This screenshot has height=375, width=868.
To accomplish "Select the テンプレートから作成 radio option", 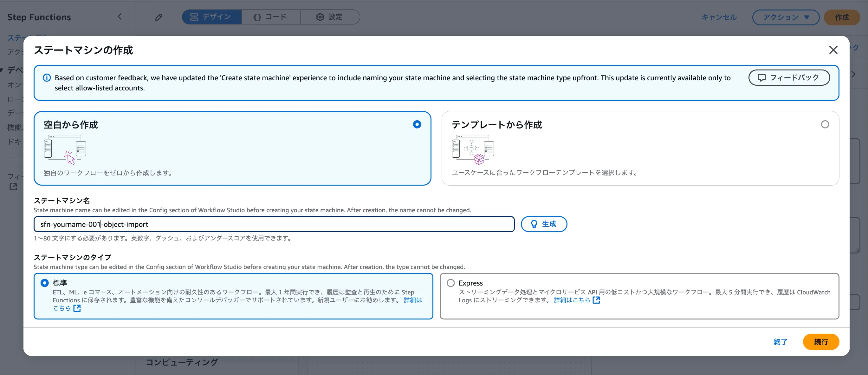I will 825,124.
